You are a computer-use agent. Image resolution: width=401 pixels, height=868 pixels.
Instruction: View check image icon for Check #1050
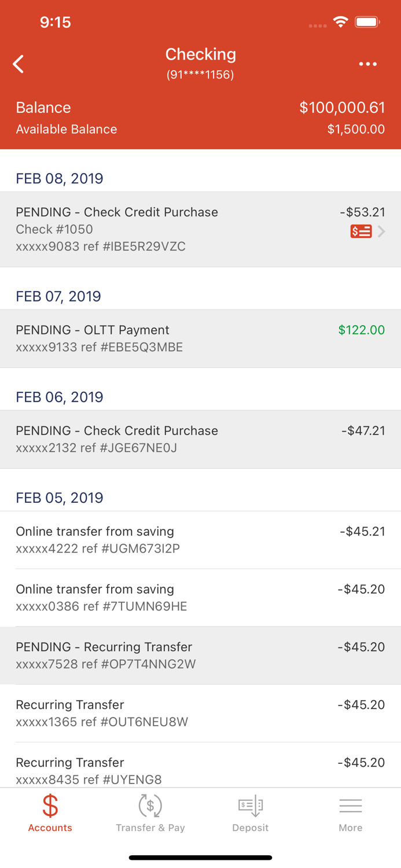pos(361,231)
